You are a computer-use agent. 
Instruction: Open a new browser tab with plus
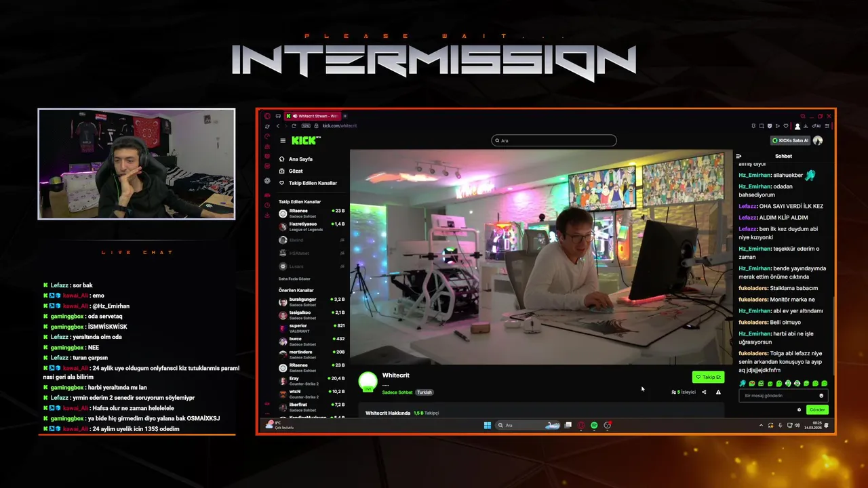tap(344, 116)
